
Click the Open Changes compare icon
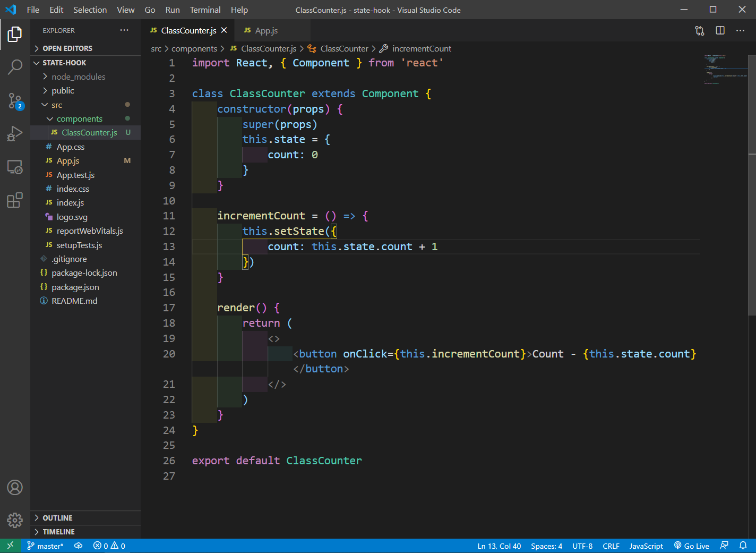click(x=700, y=31)
